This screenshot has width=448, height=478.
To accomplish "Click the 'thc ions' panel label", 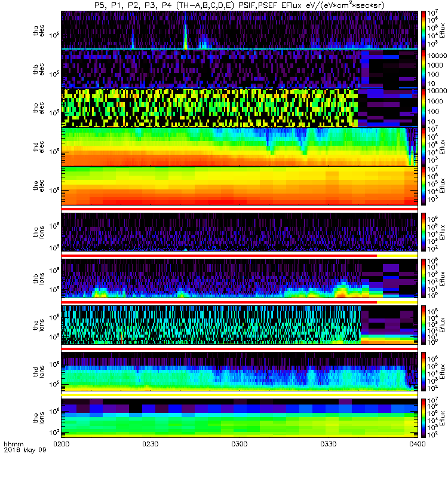I will tap(38, 325).
